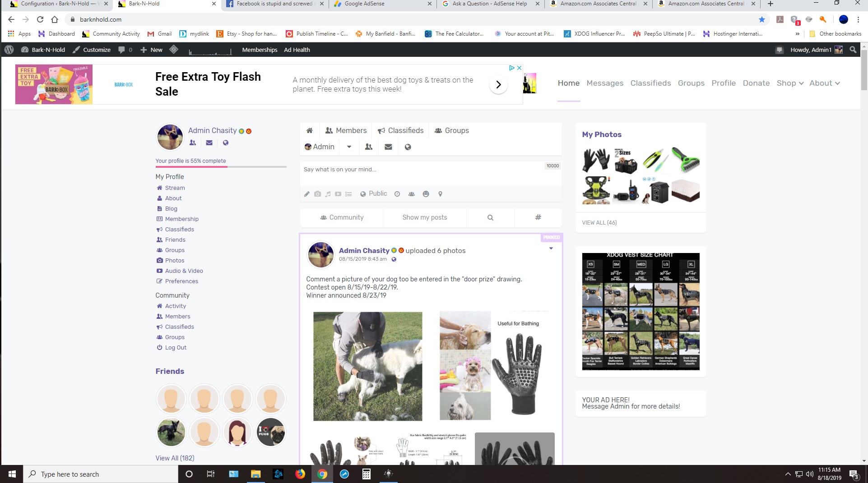Click the profile completeness progress bar

pos(221,167)
